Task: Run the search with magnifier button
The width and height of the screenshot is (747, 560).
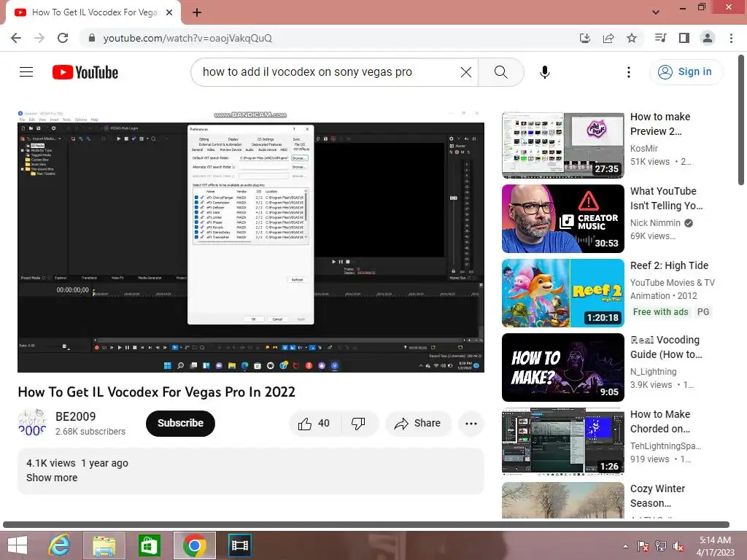Action: coord(500,72)
